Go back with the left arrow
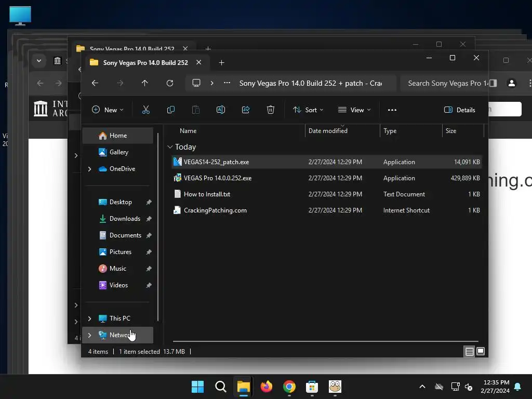This screenshot has height=399, width=532. 95,83
